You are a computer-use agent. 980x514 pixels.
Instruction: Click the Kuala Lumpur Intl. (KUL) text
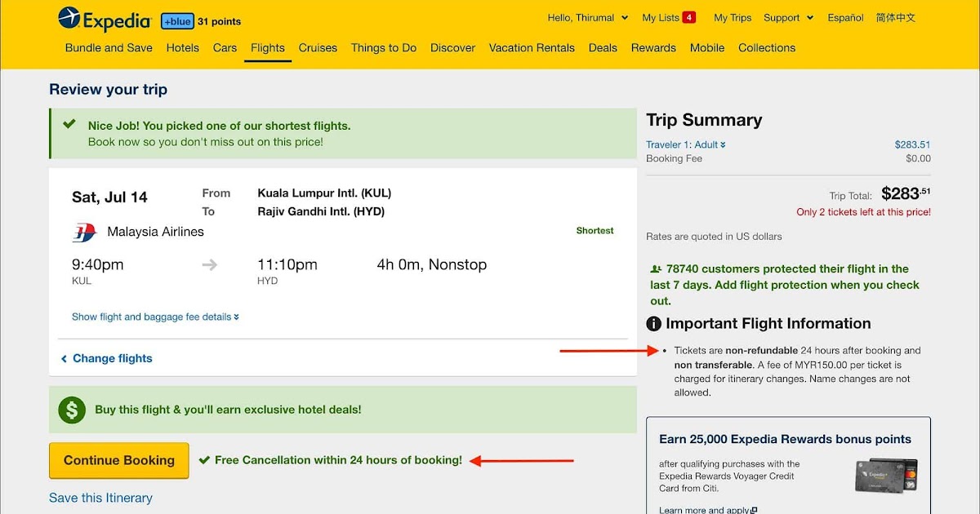pos(324,193)
